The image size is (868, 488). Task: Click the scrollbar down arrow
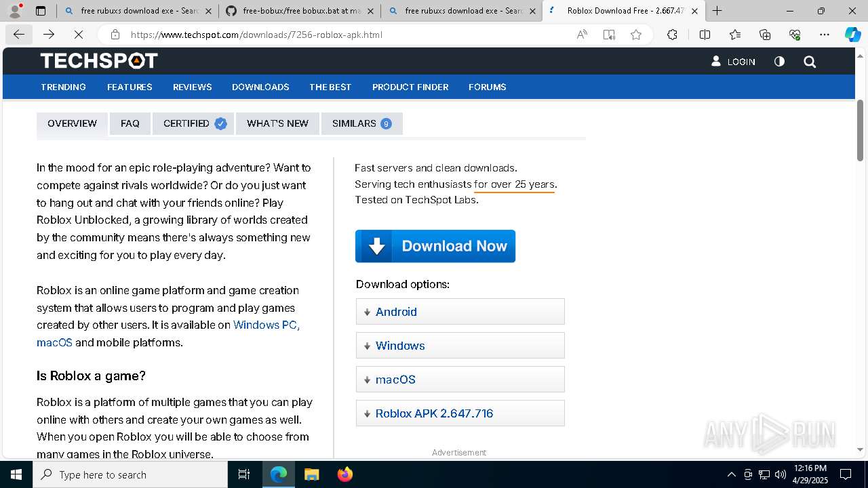tap(861, 449)
